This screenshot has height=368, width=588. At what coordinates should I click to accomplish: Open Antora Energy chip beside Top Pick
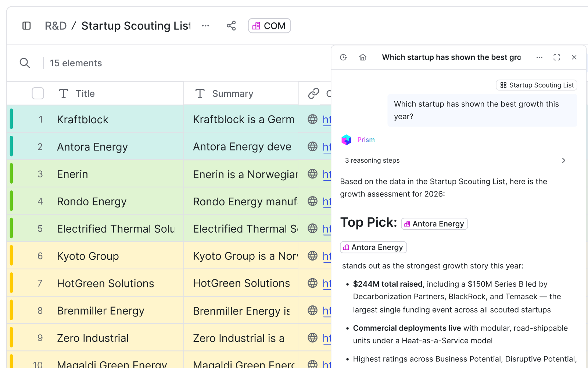434,224
